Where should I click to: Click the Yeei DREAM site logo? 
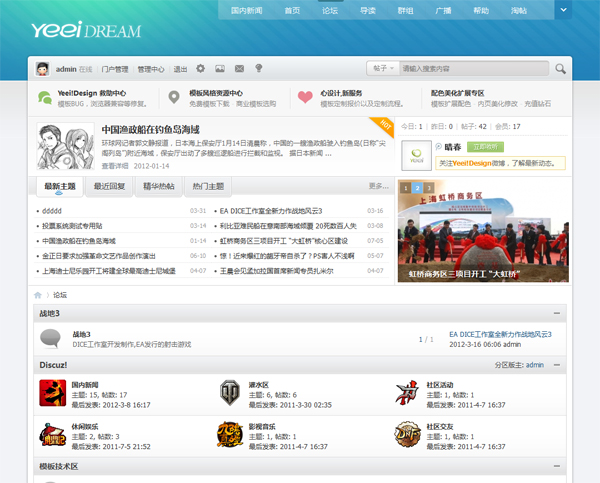coord(86,30)
